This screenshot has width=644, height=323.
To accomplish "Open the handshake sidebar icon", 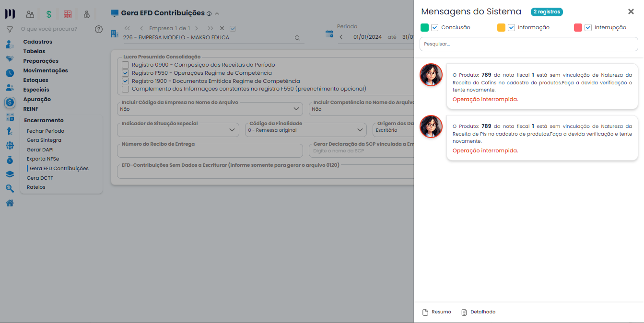I will pos(10,59).
